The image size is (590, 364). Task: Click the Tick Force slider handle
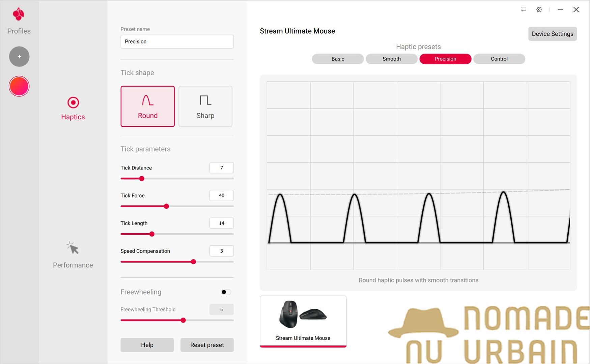point(166,206)
